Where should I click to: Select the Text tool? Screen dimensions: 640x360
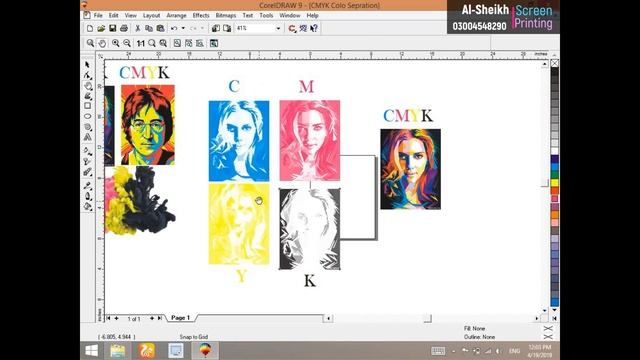pos(88,138)
